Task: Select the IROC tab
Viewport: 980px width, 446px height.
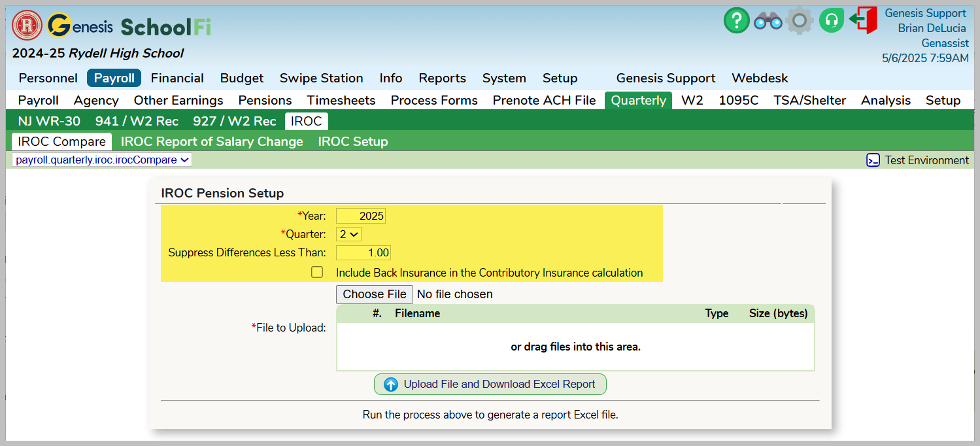Action: coord(307,121)
